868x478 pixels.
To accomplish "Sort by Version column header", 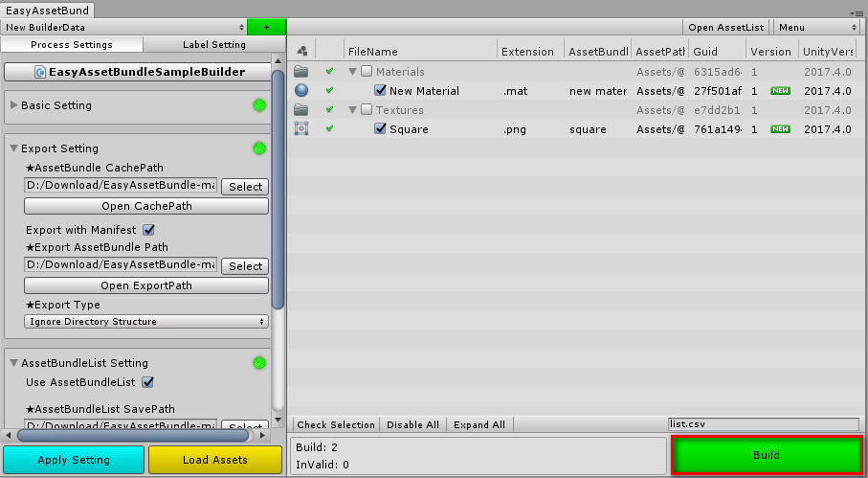I will [771, 51].
